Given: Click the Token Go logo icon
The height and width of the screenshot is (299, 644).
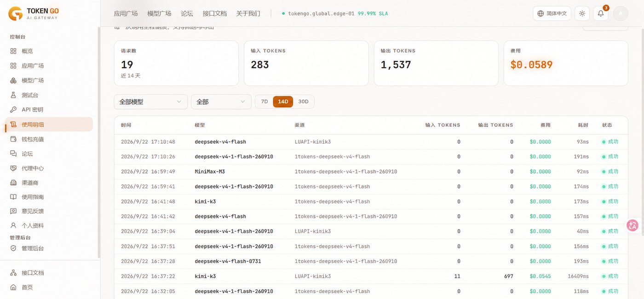Looking at the screenshot, I should [15, 13].
